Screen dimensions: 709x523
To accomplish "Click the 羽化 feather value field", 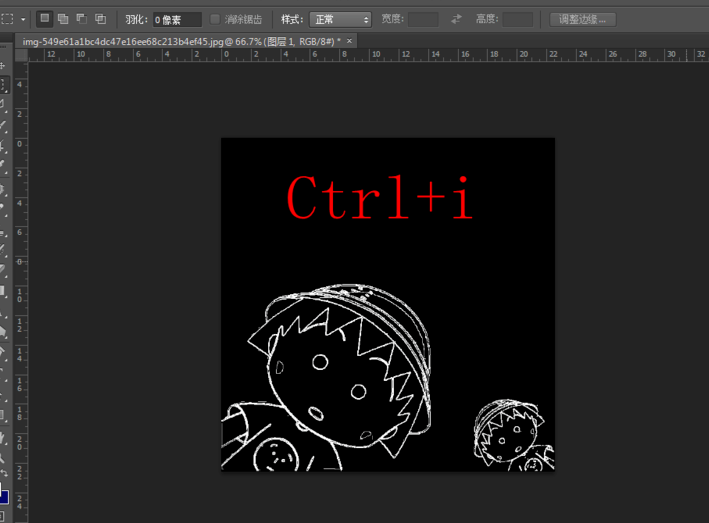I will (177, 19).
